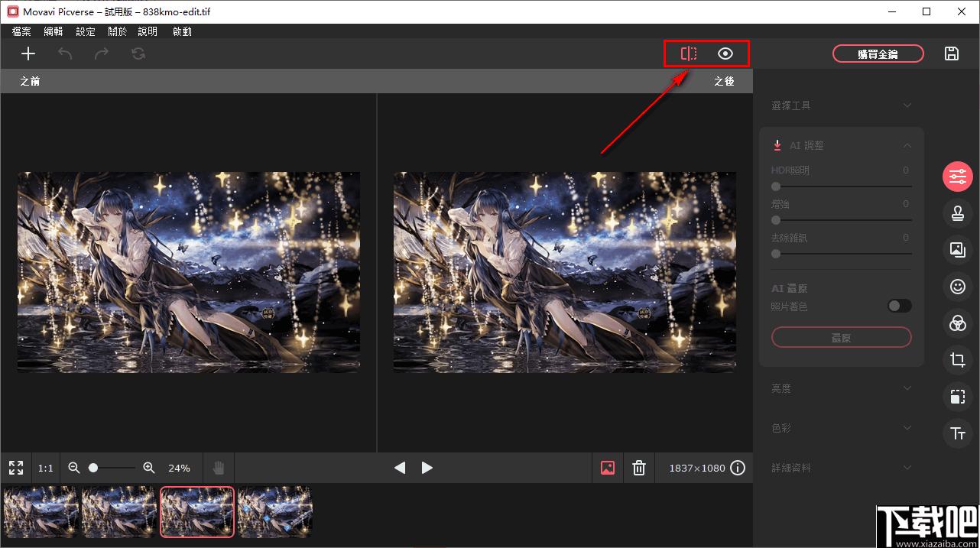The height and width of the screenshot is (548, 980).
Task: Click the 1:1 actual size button
Action: [x=46, y=468]
